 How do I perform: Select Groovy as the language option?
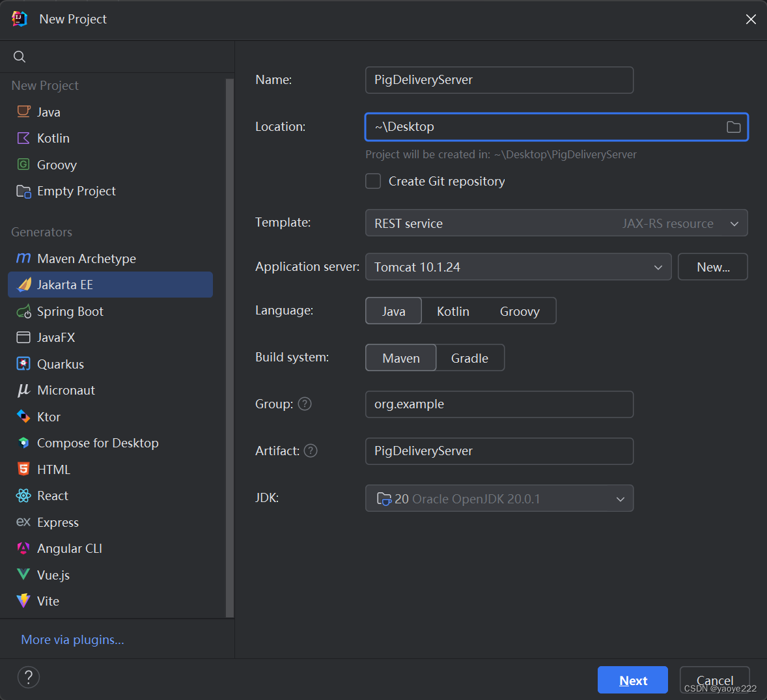coord(520,311)
